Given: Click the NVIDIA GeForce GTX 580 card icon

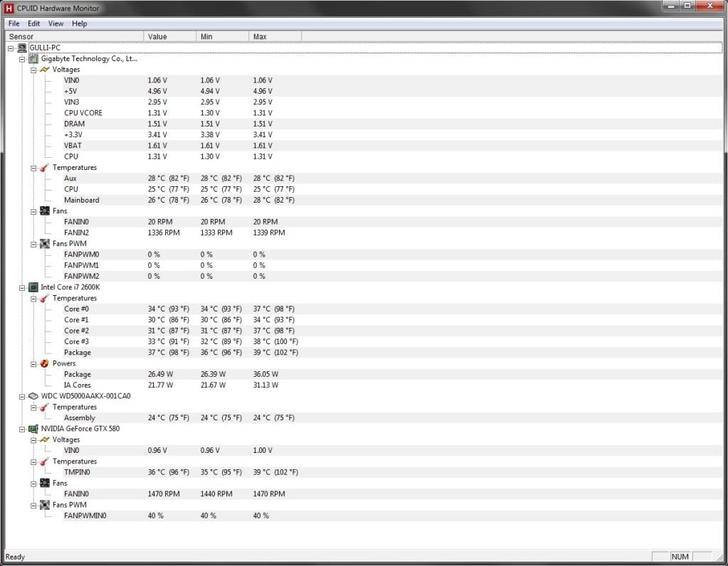Looking at the screenshot, I should (33, 429).
